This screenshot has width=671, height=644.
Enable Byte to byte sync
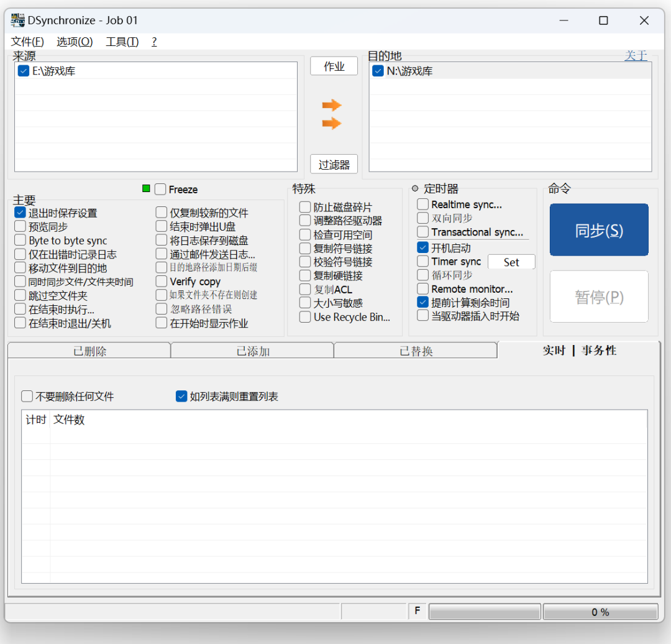(20, 240)
